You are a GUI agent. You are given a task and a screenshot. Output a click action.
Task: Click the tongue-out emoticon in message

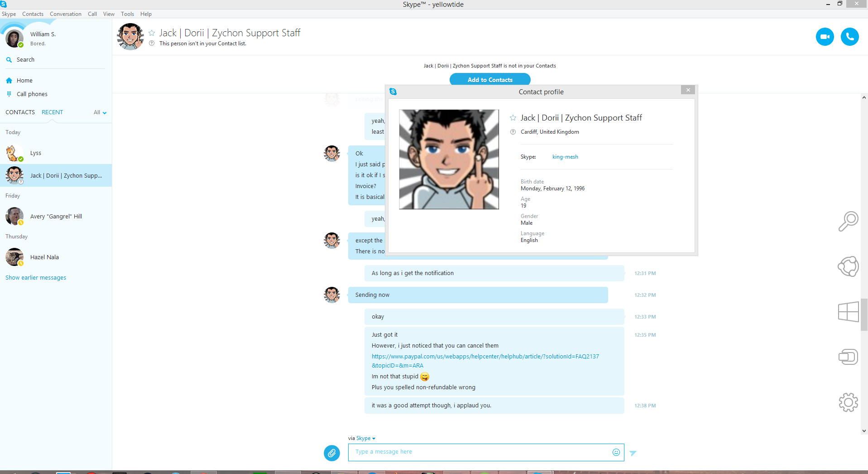click(x=425, y=377)
